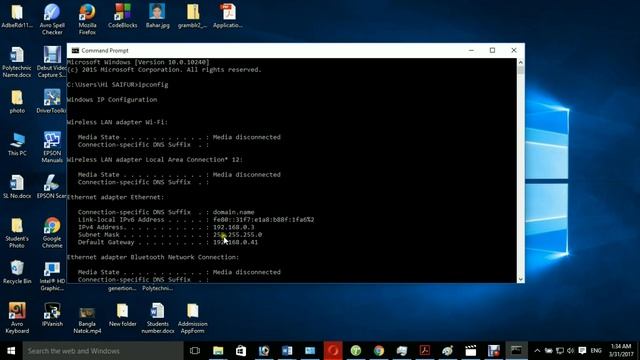640x360 pixels.
Task: Click the ipconfig command text
Action: click(153, 85)
